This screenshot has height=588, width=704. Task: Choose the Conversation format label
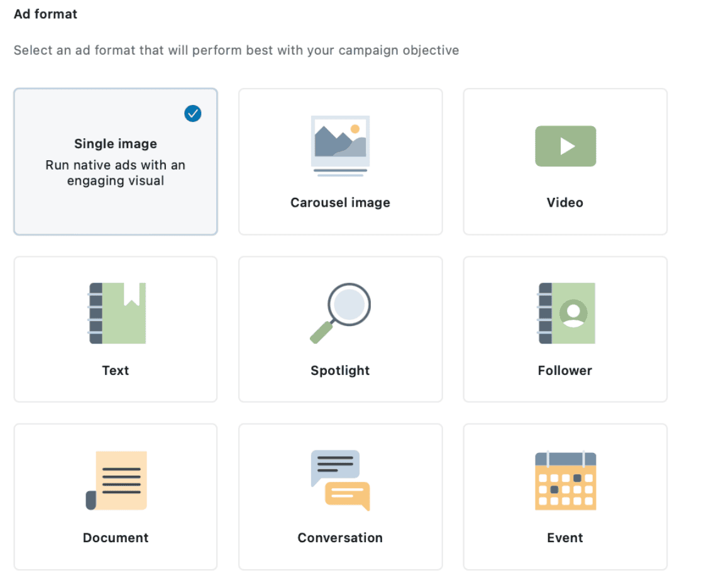(x=340, y=538)
